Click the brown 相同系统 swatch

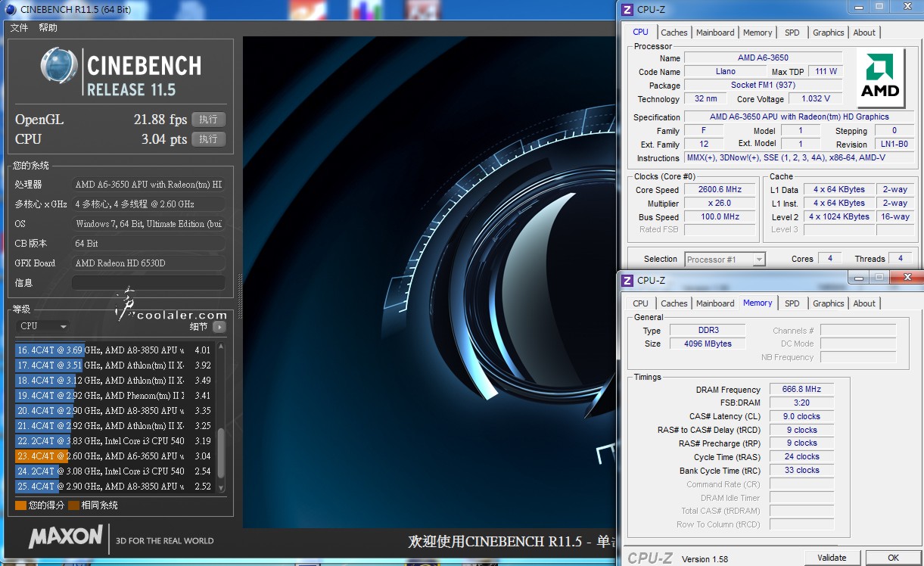tap(73, 505)
